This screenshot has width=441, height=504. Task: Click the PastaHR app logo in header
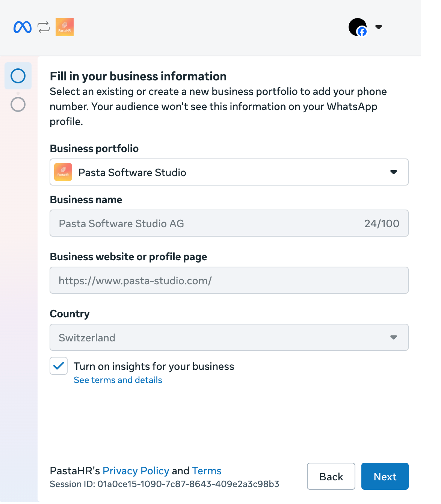[65, 27]
